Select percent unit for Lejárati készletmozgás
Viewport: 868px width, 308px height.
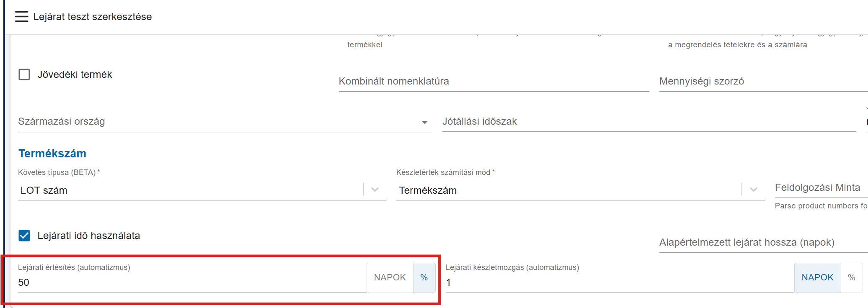(x=851, y=277)
